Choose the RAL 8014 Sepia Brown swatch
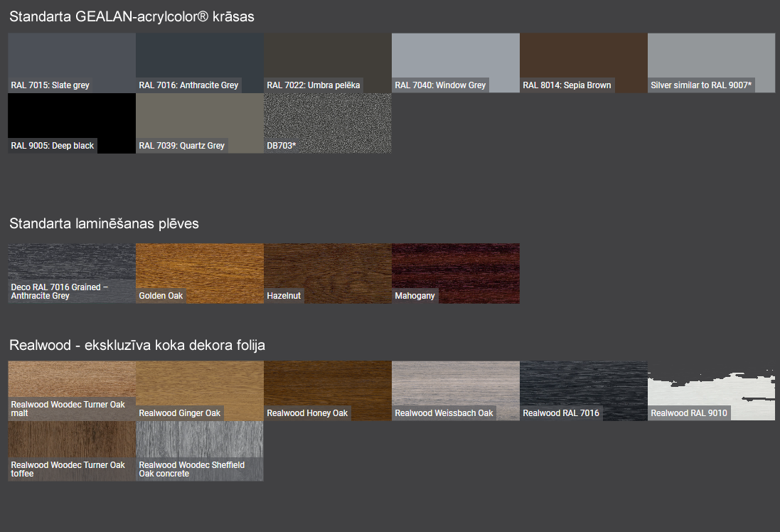The height and width of the screenshot is (532, 780). 584,63
